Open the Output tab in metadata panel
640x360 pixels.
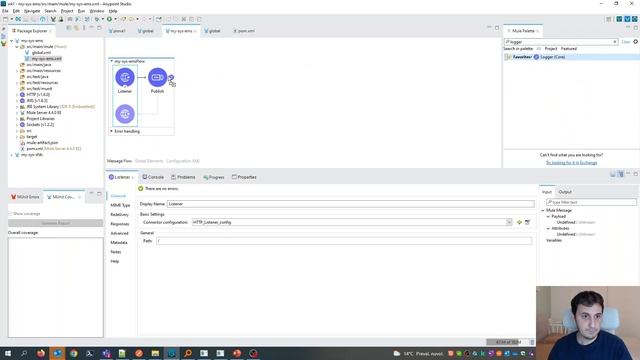[565, 192]
